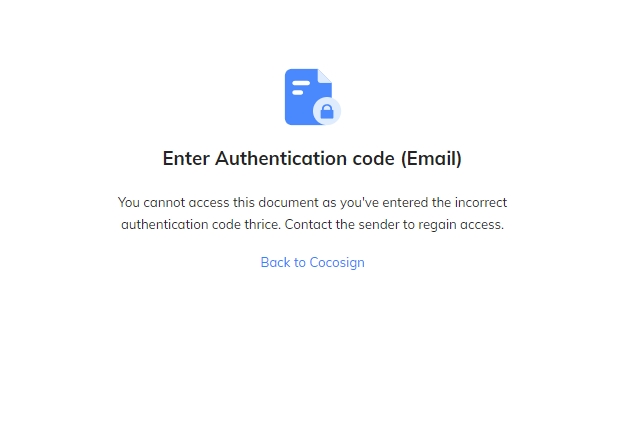Click the word 'incorrect' in message

[481, 202]
